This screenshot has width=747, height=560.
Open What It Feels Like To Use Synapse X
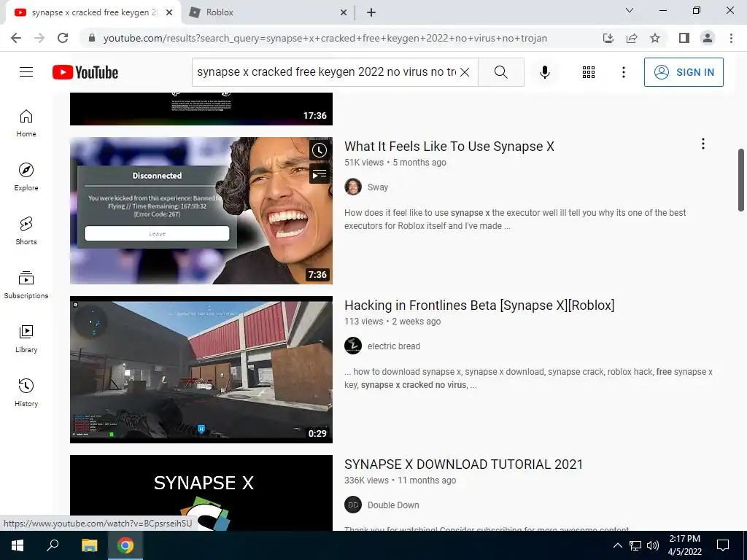449,146
